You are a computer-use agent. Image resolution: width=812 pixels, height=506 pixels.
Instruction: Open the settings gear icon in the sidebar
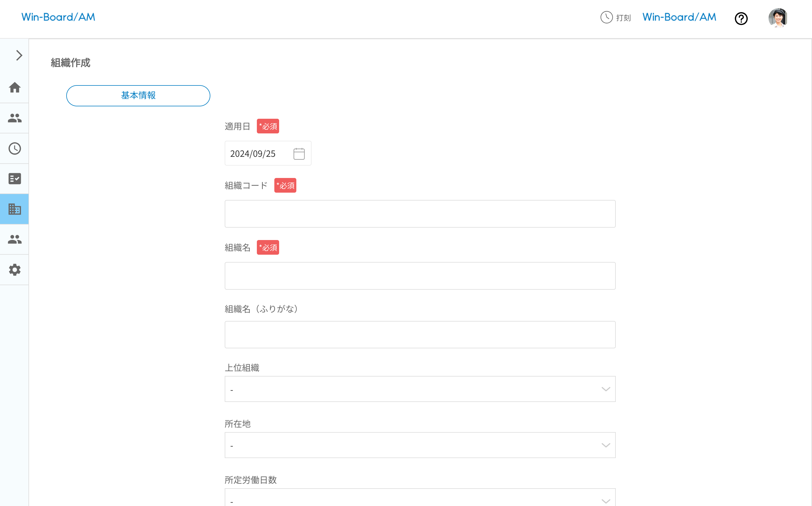coord(15,270)
